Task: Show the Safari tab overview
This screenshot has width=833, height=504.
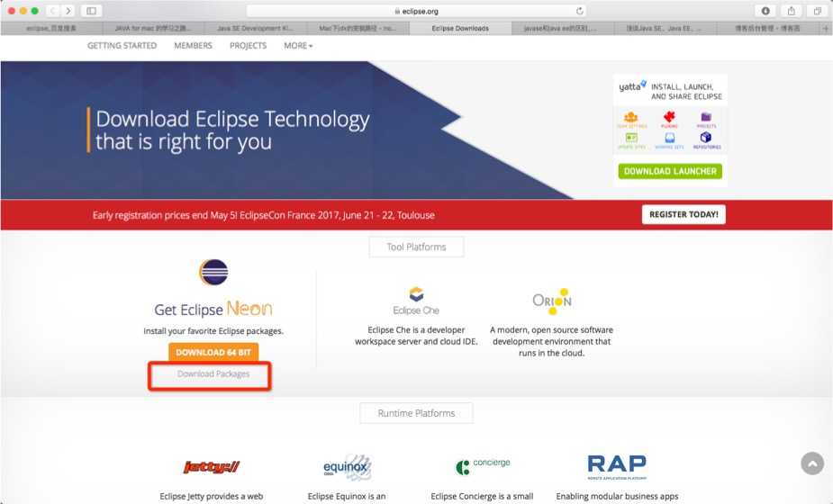Action: pyautogui.click(x=818, y=11)
